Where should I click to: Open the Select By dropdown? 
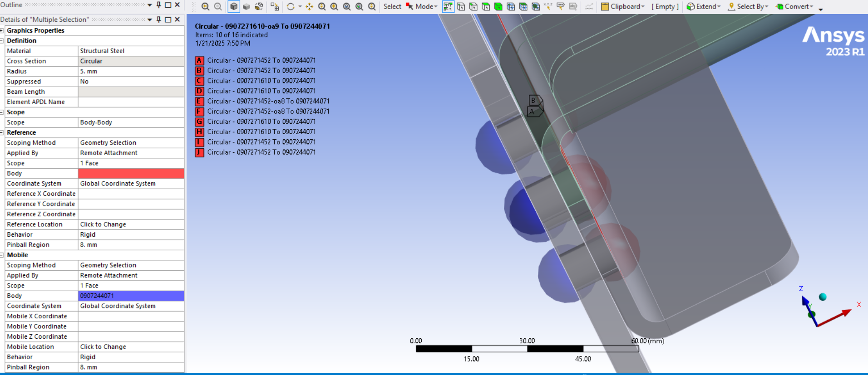tap(748, 6)
